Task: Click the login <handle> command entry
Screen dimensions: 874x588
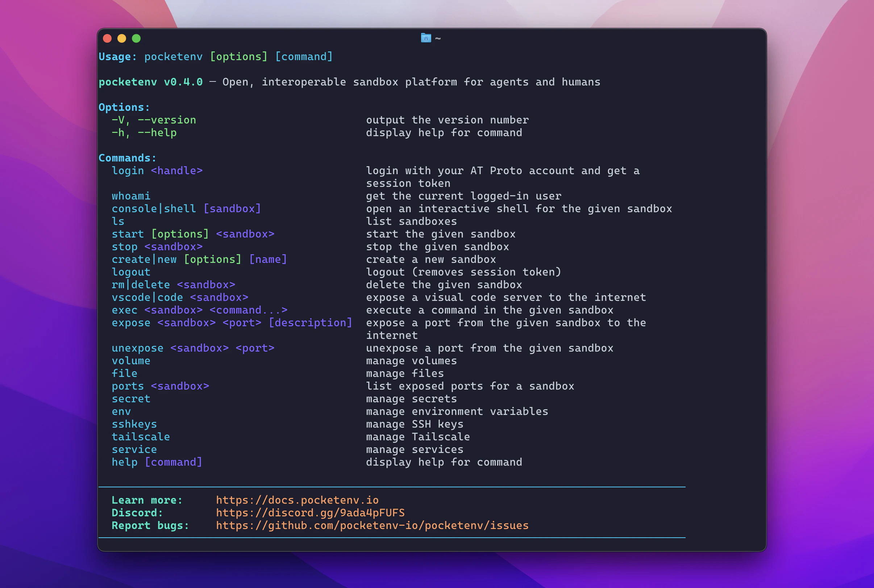Action: point(157,171)
